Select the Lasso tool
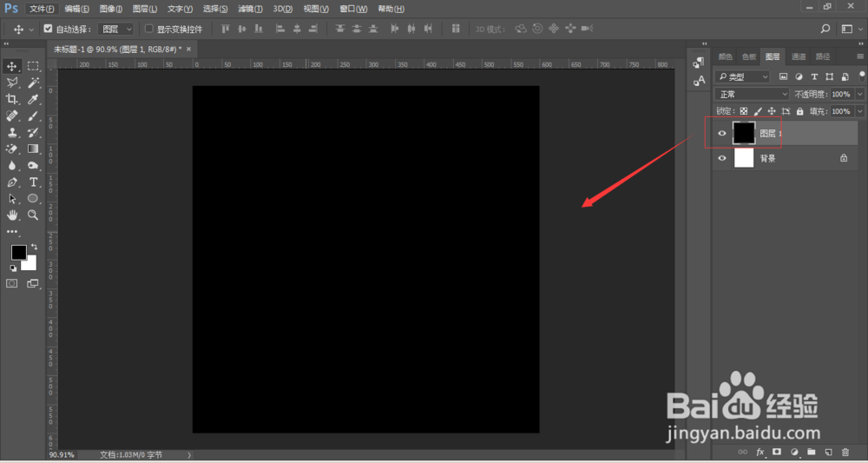Screen dimensions: 868x463 click(11, 83)
